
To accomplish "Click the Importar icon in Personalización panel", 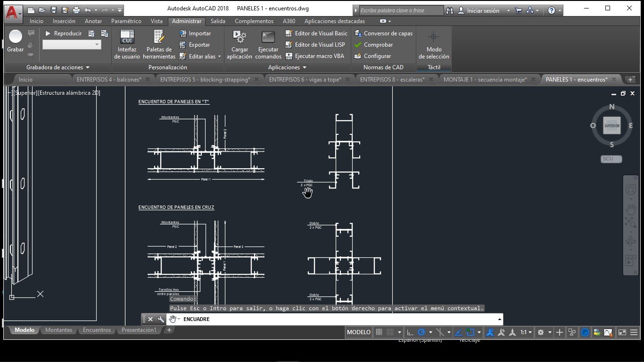I will point(184,33).
